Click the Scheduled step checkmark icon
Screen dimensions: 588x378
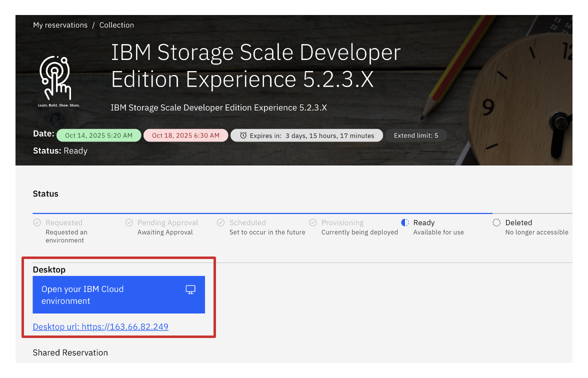point(221,222)
